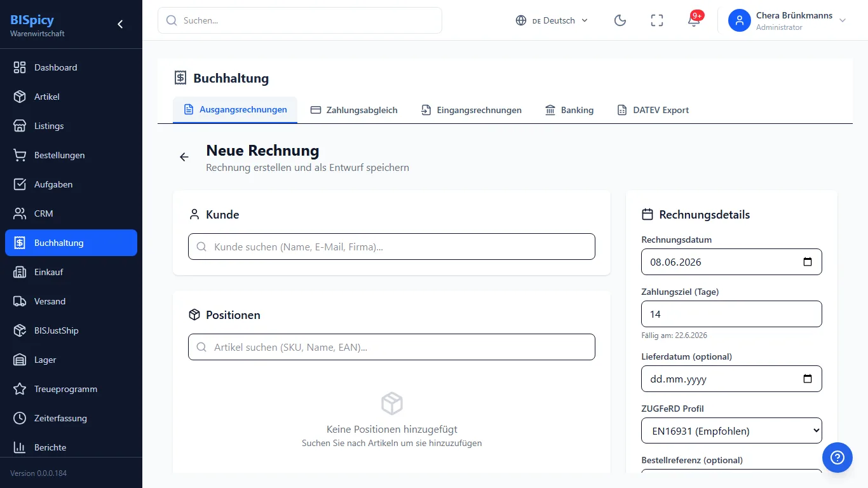Click the 'Fällig am: 22.6.2026' text
868x488 pixels.
(x=674, y=335)
